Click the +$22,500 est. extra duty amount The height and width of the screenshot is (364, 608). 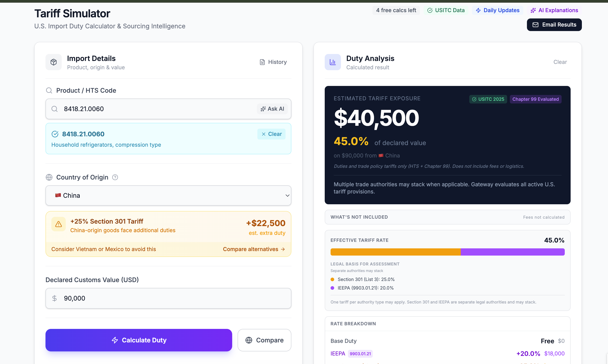(x=265, y=223)
